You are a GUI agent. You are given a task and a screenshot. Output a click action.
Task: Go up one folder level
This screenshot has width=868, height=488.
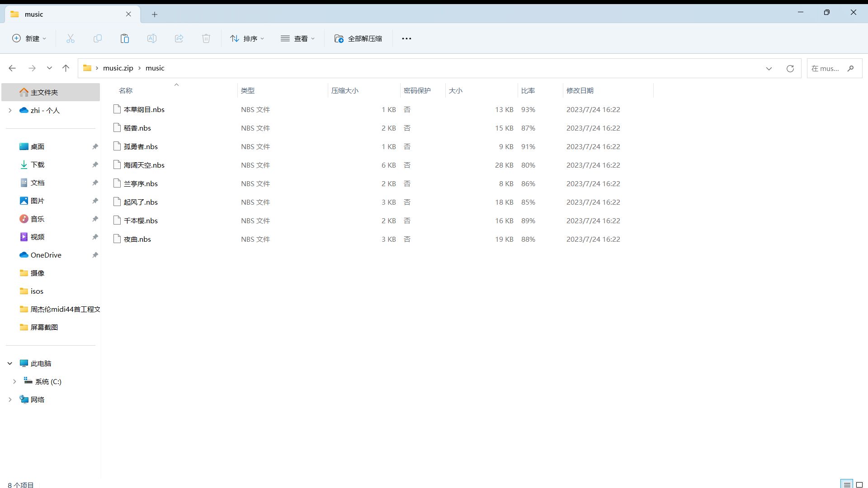66,68
